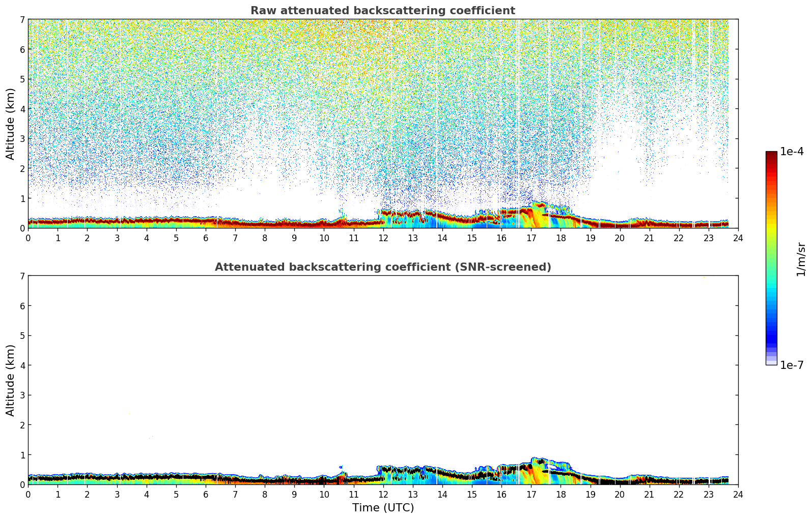Click altitude tick "5" of the raw plot

pos(22,79)
